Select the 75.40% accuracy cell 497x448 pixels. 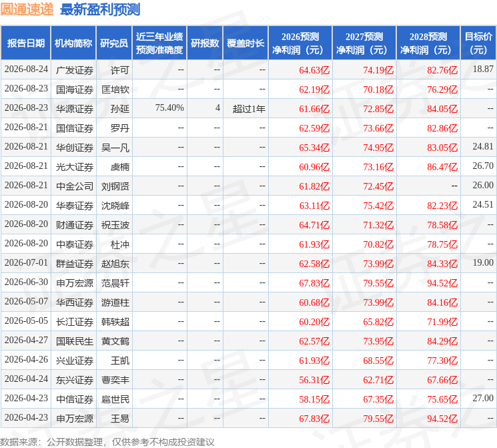(x=169, y=108)
